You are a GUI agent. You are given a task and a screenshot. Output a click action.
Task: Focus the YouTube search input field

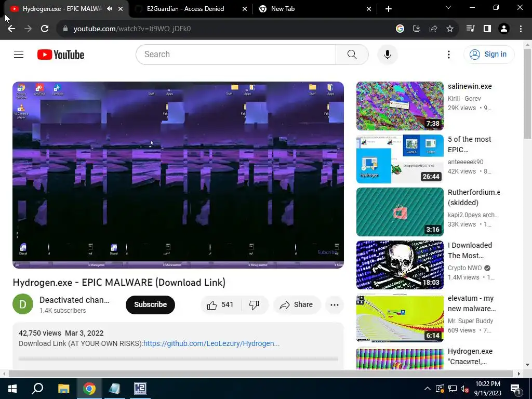point(236,54)
